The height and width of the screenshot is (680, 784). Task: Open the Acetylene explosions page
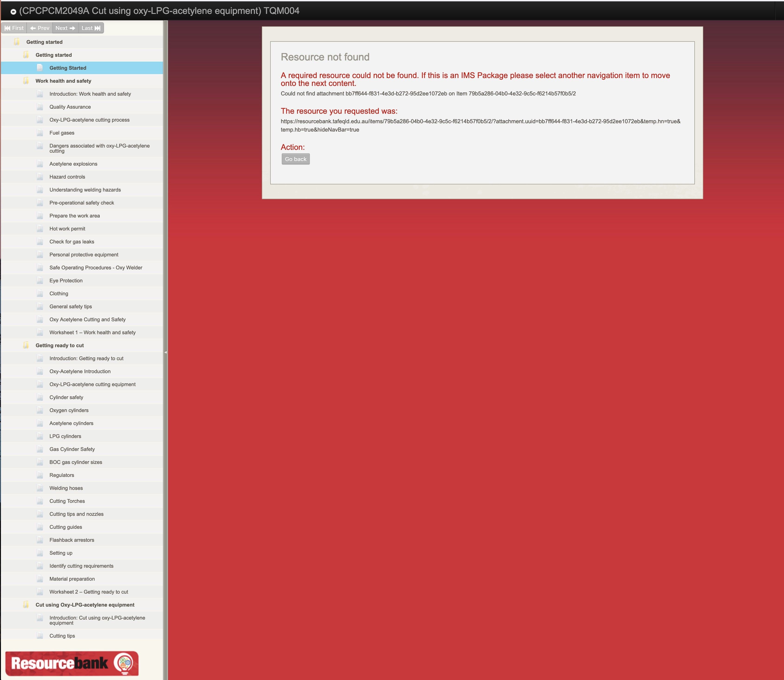click(73, 164)
